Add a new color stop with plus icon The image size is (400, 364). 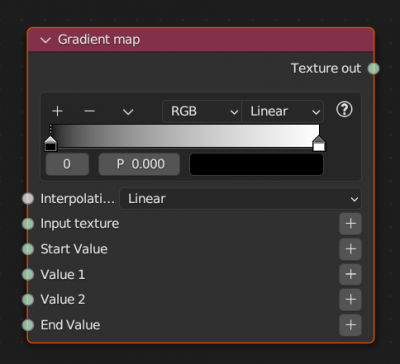57,111
